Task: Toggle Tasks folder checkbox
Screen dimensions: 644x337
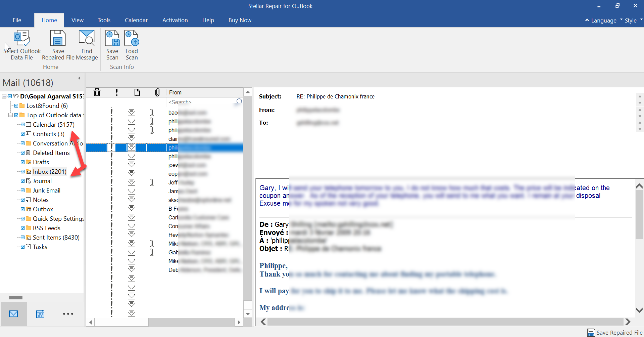Action: 22,247
